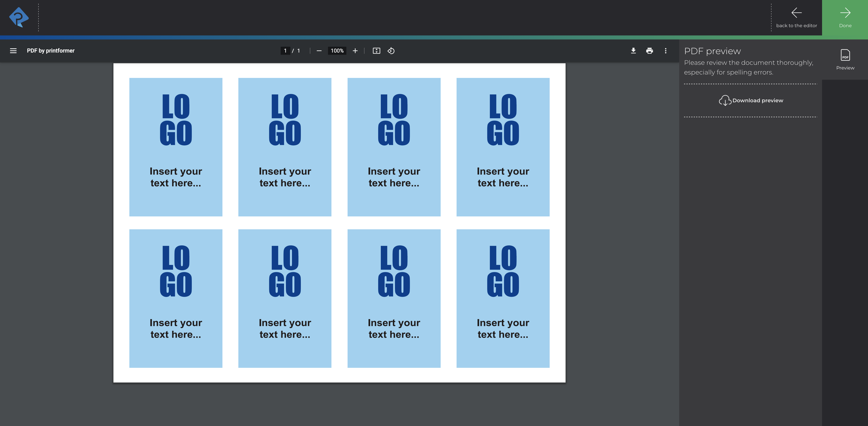Click the 'PDF by printformer' title

51,51
